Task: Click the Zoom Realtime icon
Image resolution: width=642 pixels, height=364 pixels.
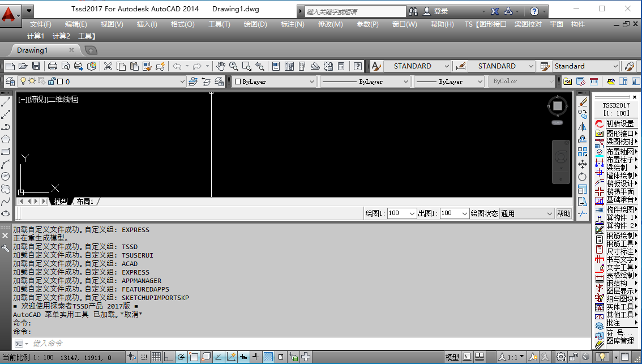Action: [x=234, y=66]
